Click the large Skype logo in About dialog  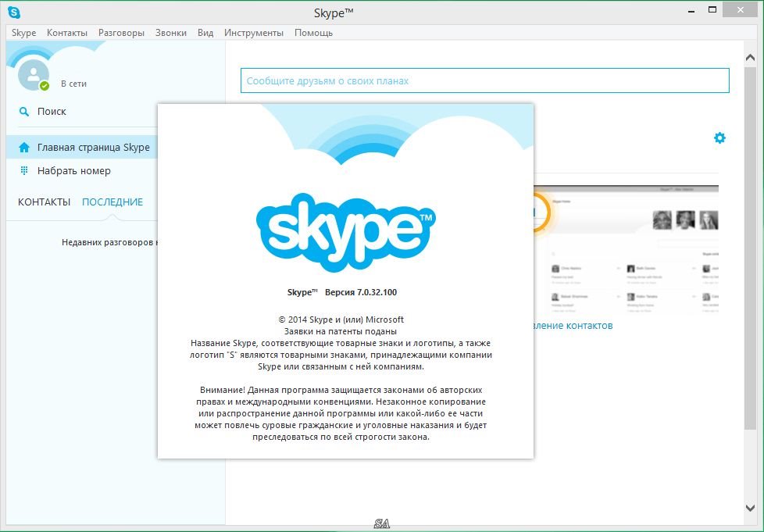345,232
